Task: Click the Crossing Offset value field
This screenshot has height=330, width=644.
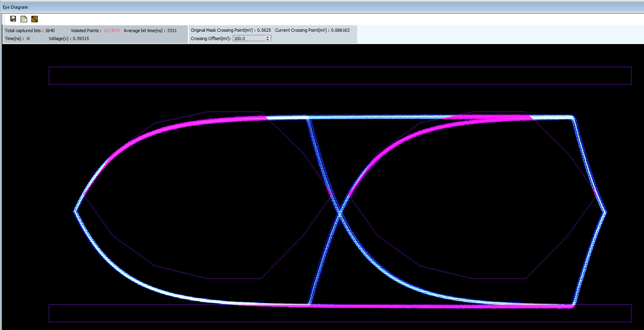Action: (x=249, y=38)
